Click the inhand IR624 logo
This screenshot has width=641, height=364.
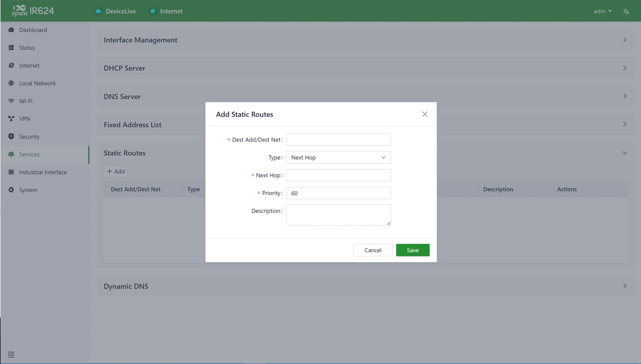pyautogui.click(x=33, y=11)
